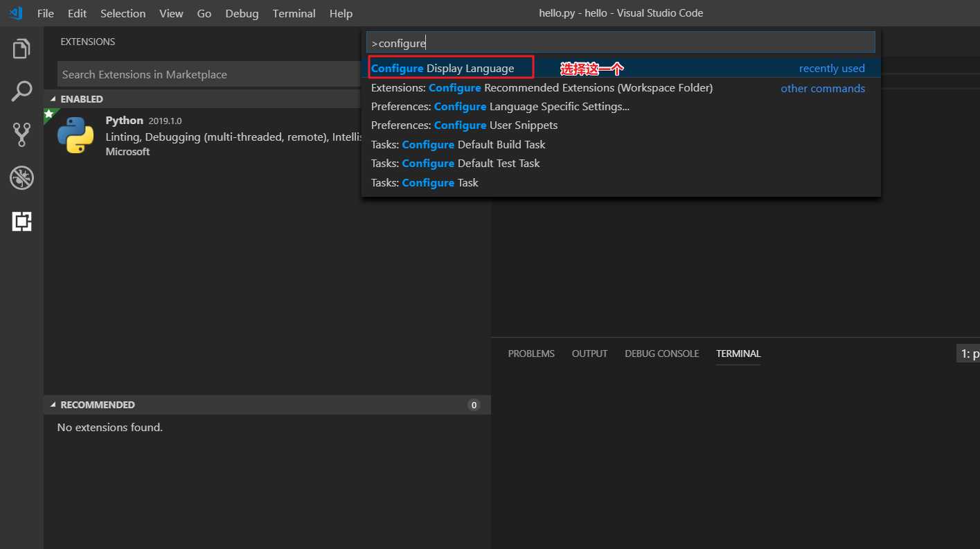The height and width of the screenshot is (549, 980).
Task: Open the Selection menu
Action: (x=123, y=13)
